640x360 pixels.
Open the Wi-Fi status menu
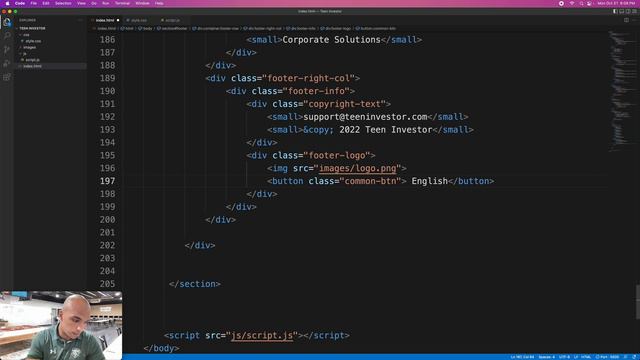(572, 3)
